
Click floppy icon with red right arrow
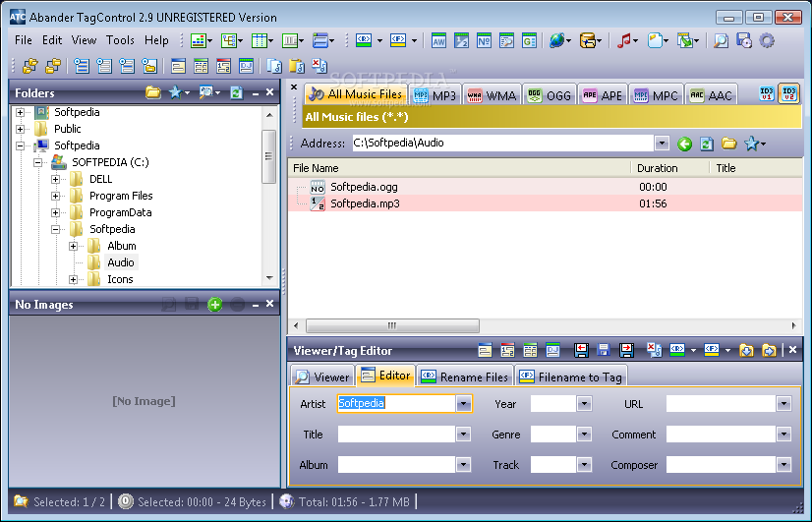tap(626, 350)
